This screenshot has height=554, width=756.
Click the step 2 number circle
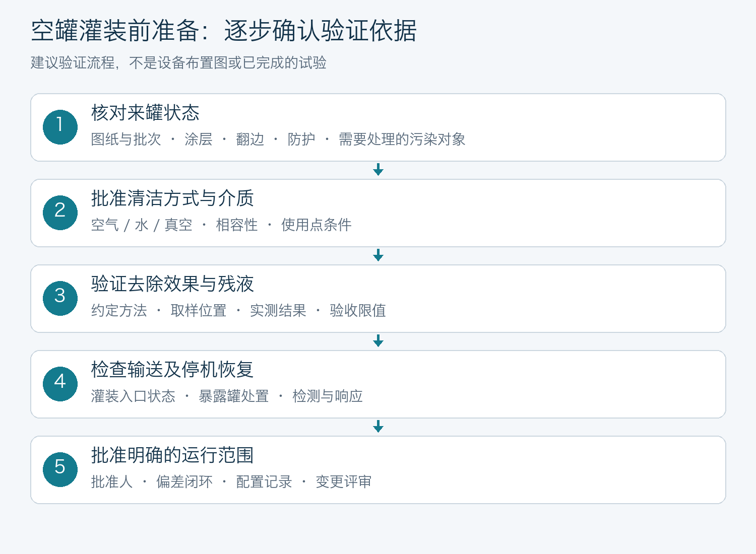coord(60,213)
